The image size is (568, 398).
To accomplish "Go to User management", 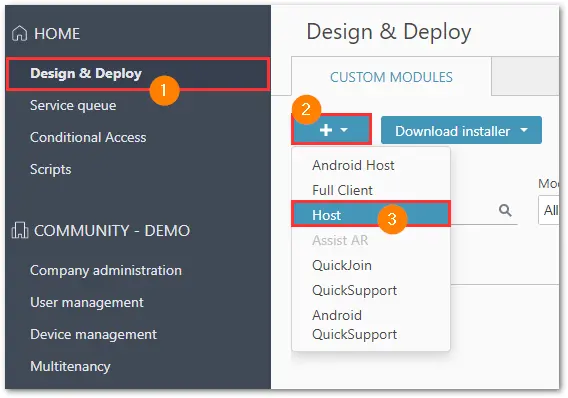I will tap(87, 302).
